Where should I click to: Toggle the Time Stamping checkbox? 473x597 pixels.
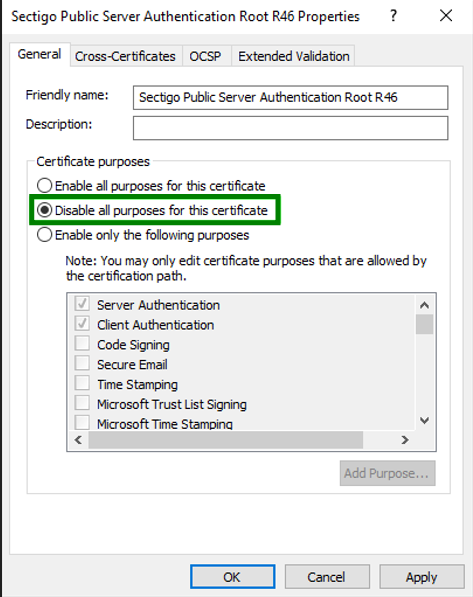82,383
